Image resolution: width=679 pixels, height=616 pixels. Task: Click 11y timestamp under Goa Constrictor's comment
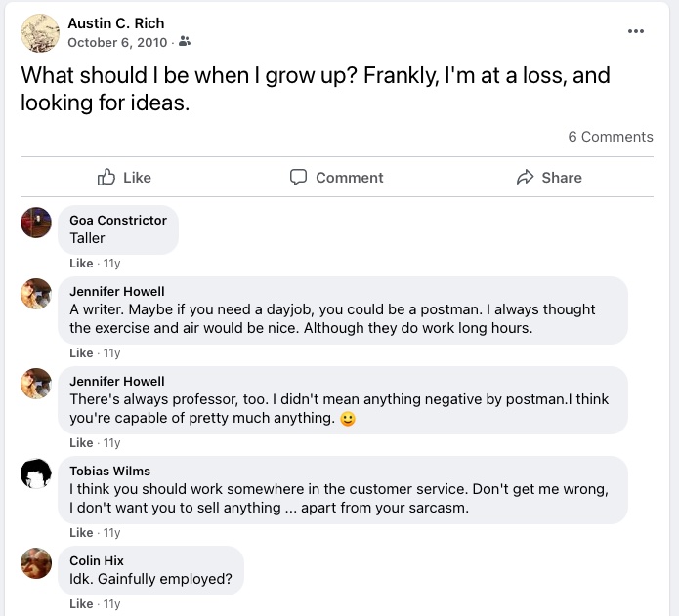pos(111,264)
